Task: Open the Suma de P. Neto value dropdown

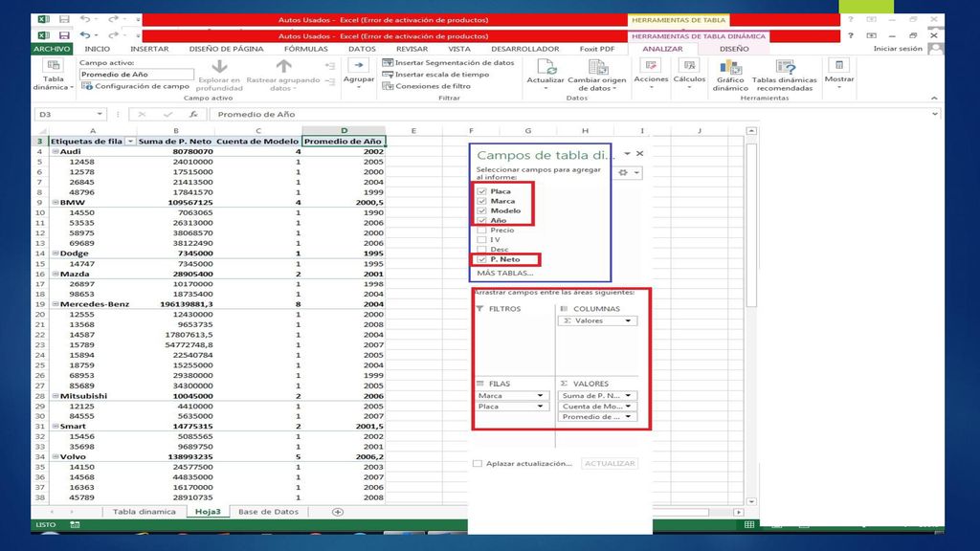Action: 628,395
